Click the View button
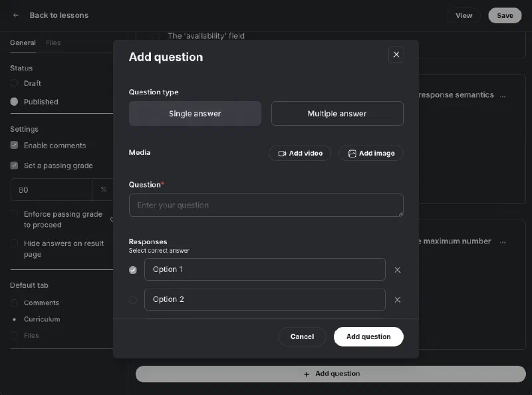 point(464,15)
